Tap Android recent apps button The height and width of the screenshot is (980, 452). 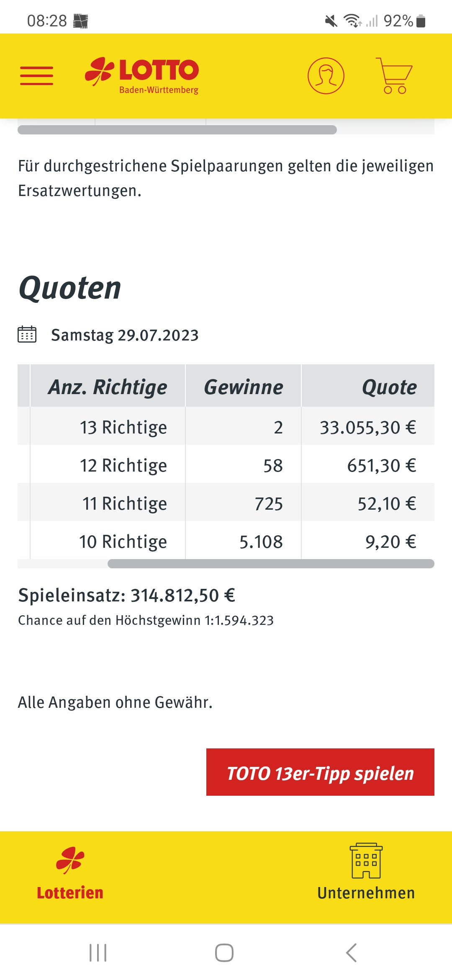point(98,953)
